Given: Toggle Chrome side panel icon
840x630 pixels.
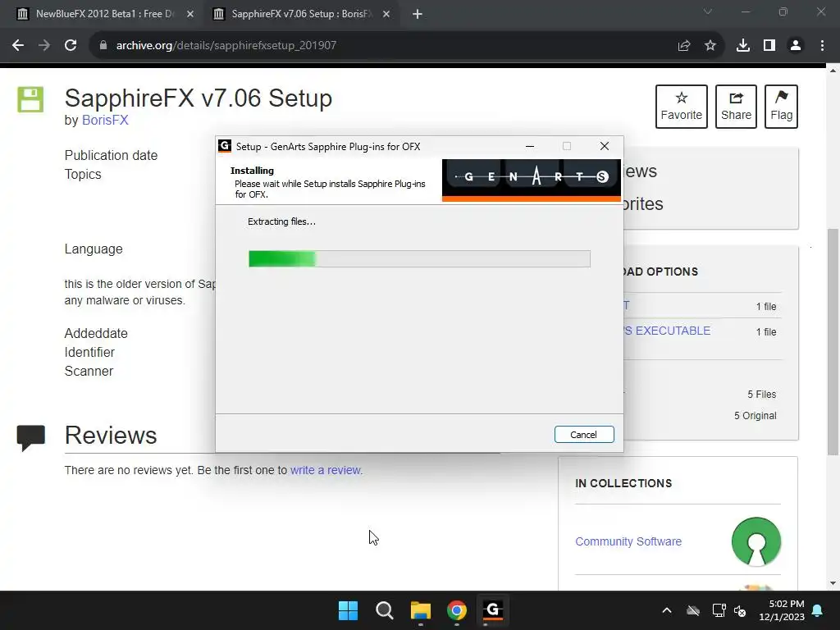Looking at the screenshot, I should pyautogui.click(x=769, y=46).
